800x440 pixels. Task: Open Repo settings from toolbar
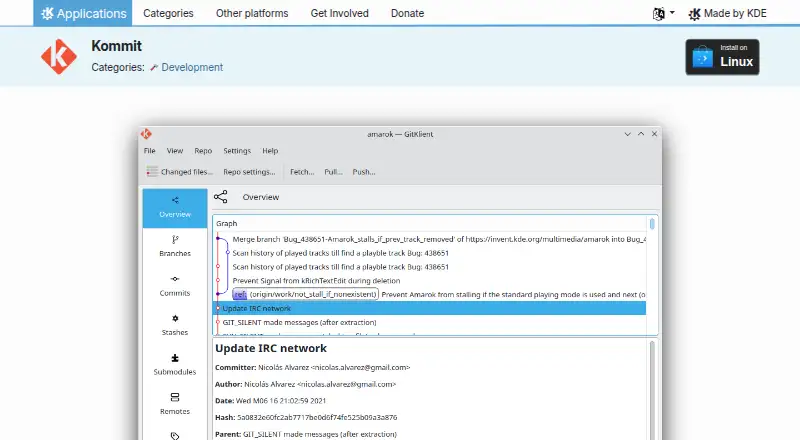[249, 172]
